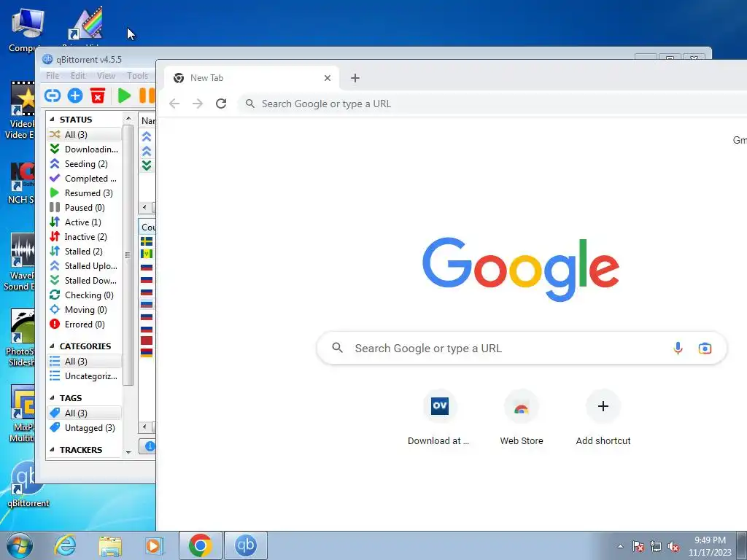Screen dimensions: 747x560
Task: Open Google Lens image search icon
Action: coord(705,348)
